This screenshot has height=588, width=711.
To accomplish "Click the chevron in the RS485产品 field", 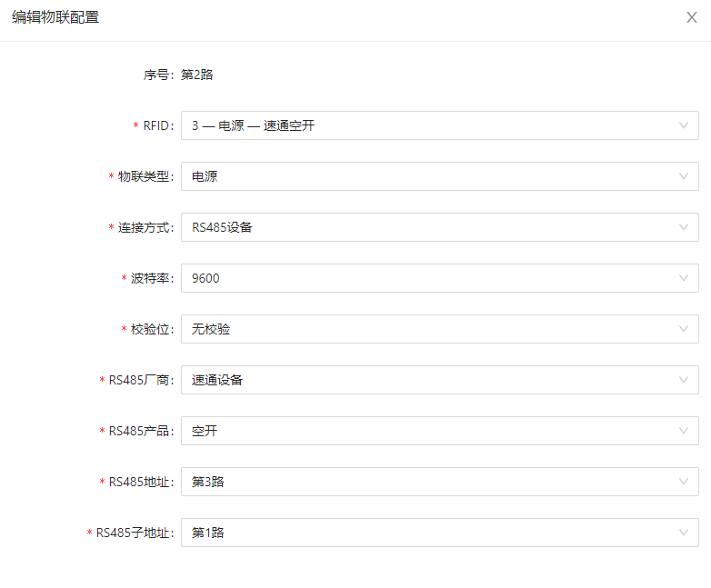I will click(684, 431).
